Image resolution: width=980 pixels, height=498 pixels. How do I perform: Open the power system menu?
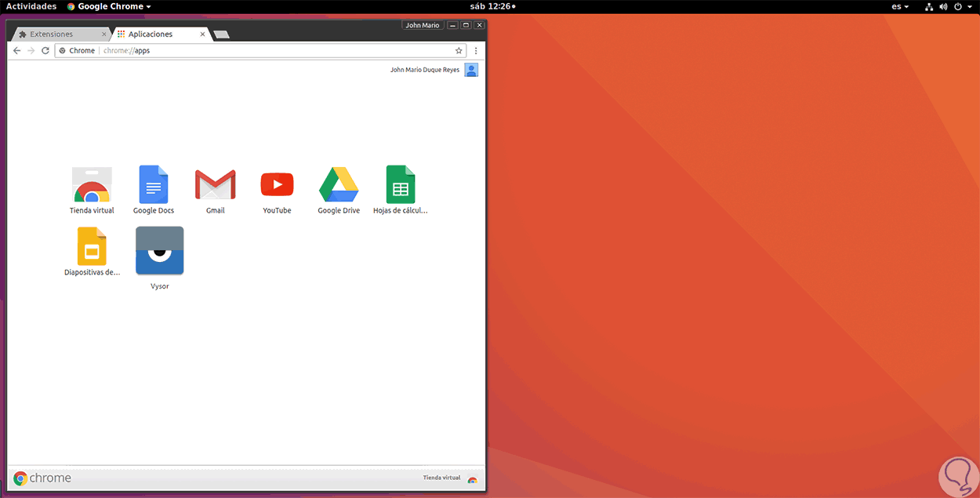(961, 6)
